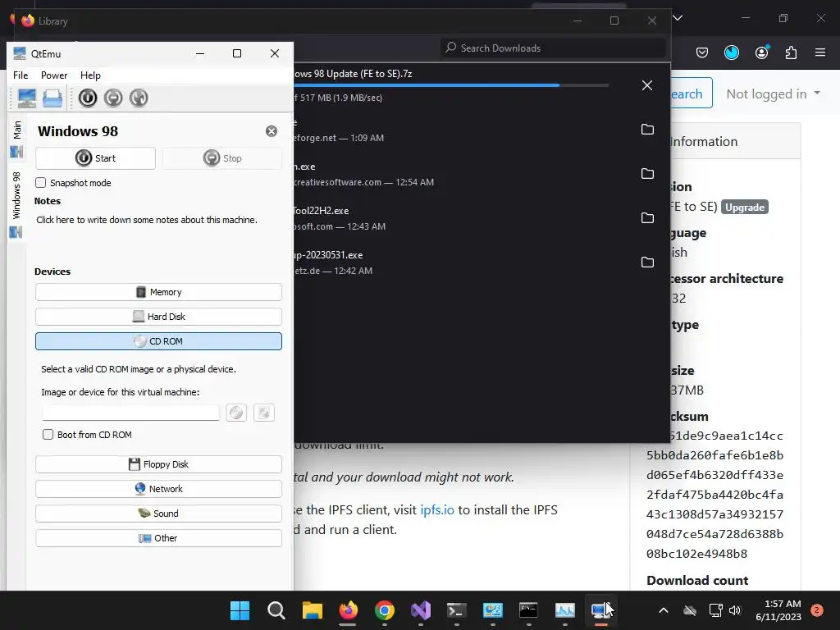Expand the Floppy Disk device section
Viewport: 840px width, 630px height.
158,464
